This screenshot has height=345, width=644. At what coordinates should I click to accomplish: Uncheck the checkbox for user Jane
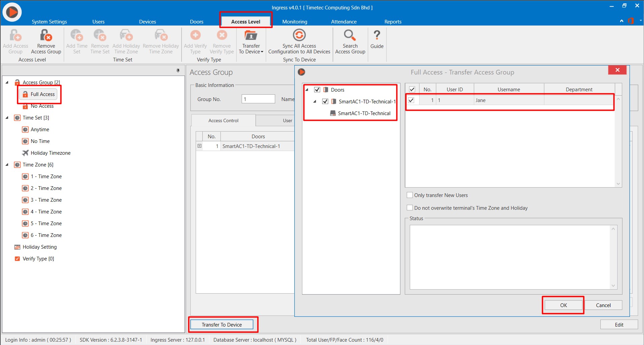(x=411, y=100)
